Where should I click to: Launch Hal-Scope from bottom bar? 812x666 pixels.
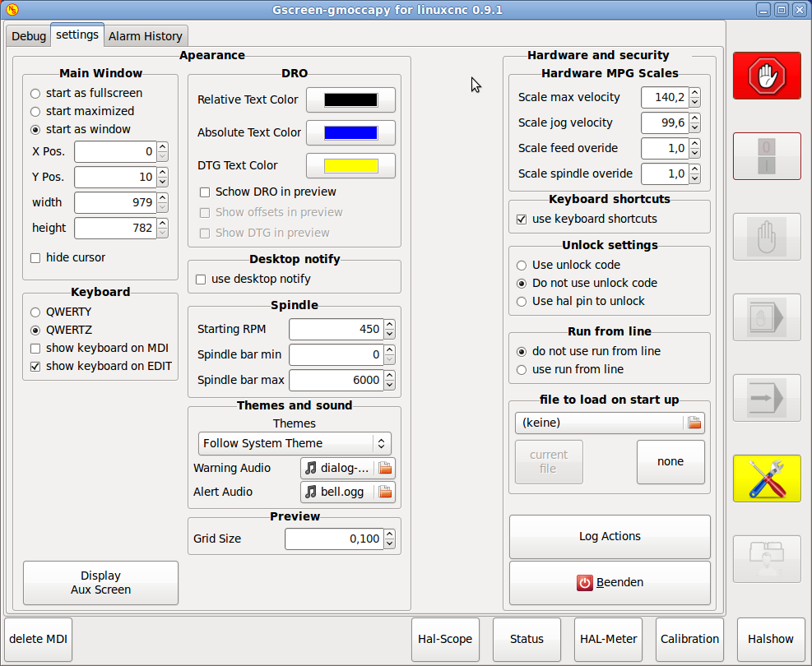(445, 640)
